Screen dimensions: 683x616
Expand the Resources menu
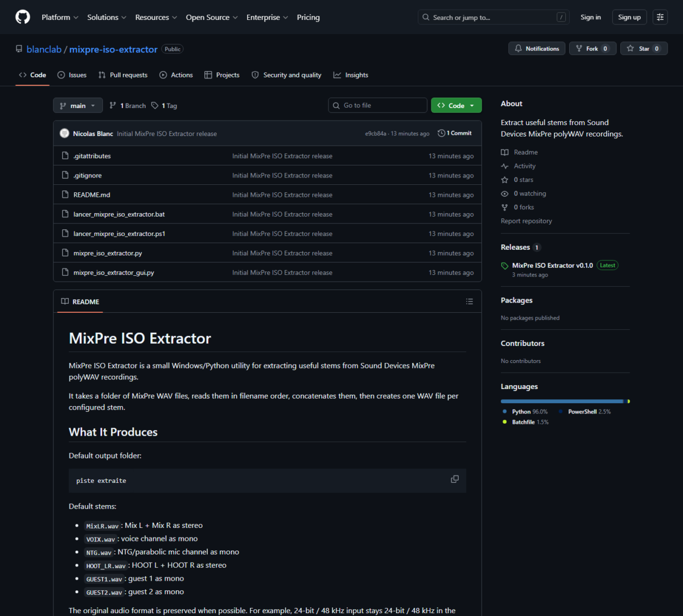click(x=156, y=17)
